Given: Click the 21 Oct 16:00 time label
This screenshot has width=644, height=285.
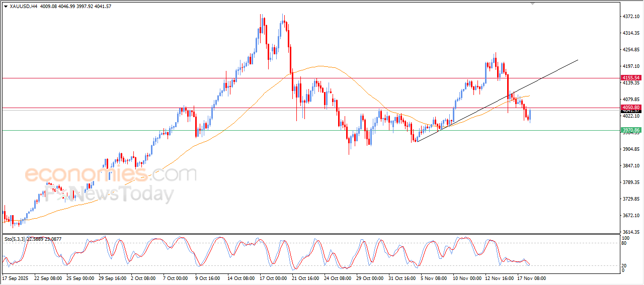Looking at the screenshot, I should 305,278.
